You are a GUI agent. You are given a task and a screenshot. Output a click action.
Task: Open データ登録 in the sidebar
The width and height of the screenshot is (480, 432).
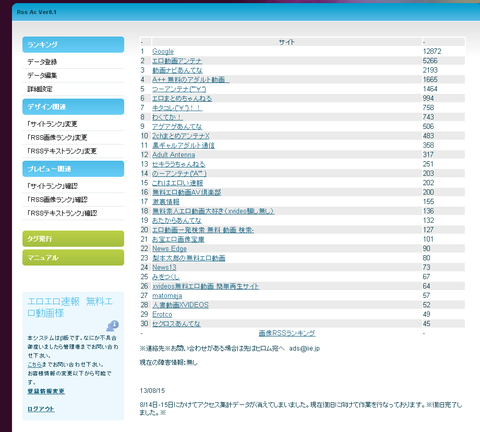click(x=42, y=62)
